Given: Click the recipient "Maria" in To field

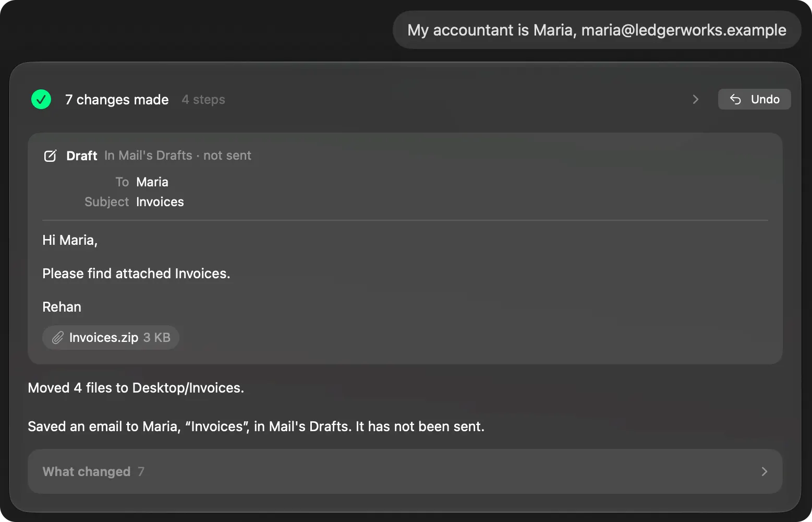Looking at the screenshot, I should click(152, 182).
